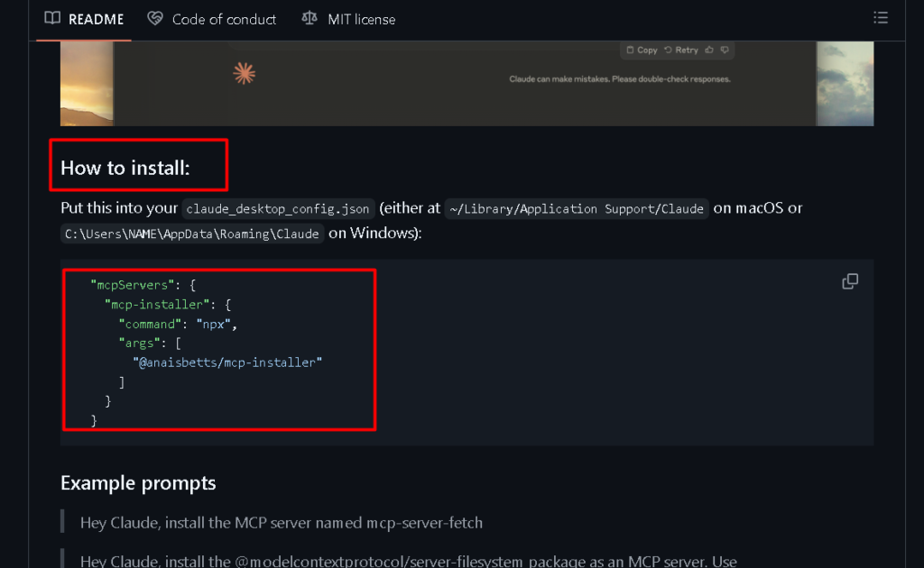
Task: Open the README outline list icon
Action: (x=881, y=18)
